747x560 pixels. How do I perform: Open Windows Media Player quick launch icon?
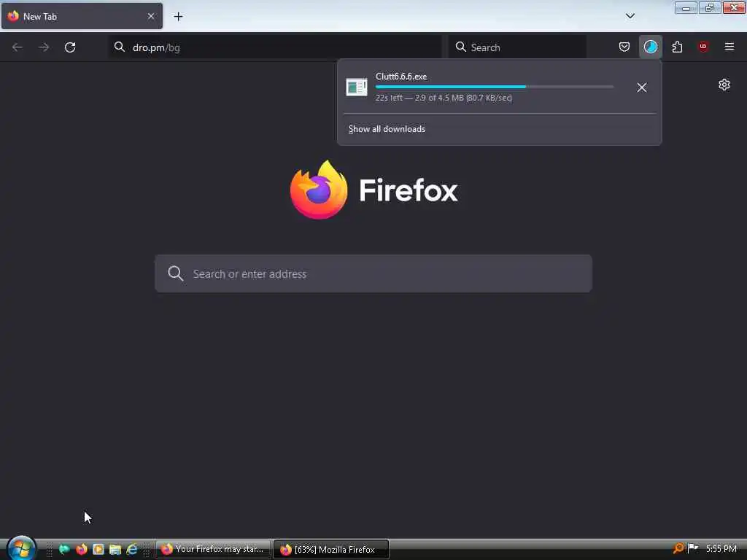(98, 549)
